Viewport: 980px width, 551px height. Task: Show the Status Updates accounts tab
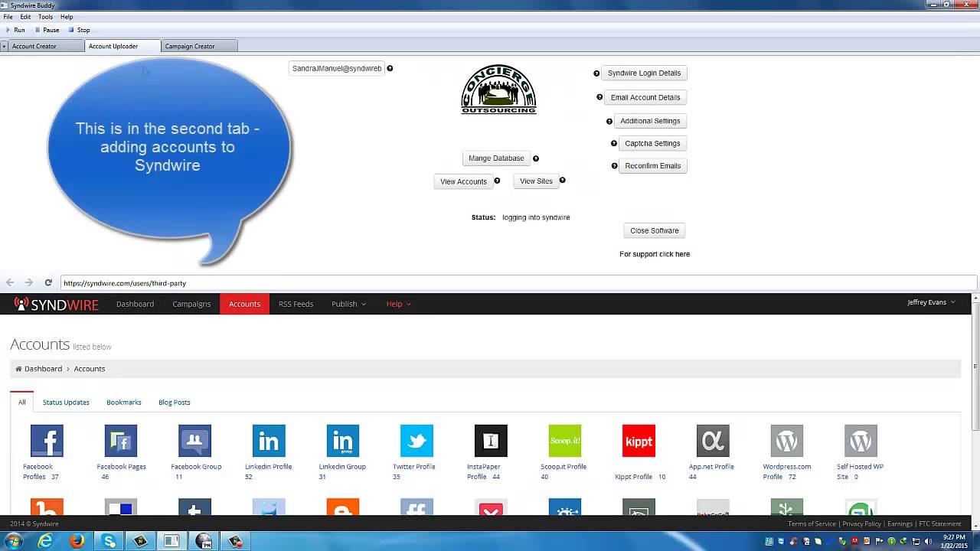click(66, 402)
